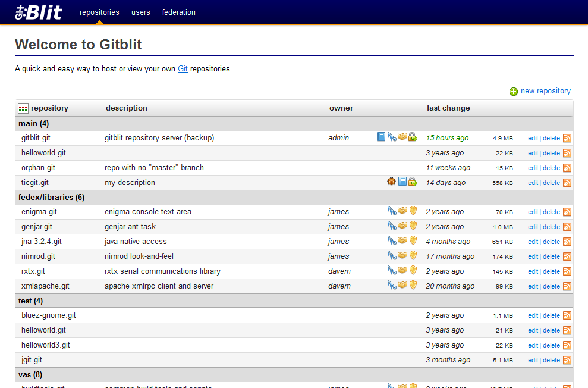
Task: Click the federated handshake icon on enigma.git
Action: point(403,211)
